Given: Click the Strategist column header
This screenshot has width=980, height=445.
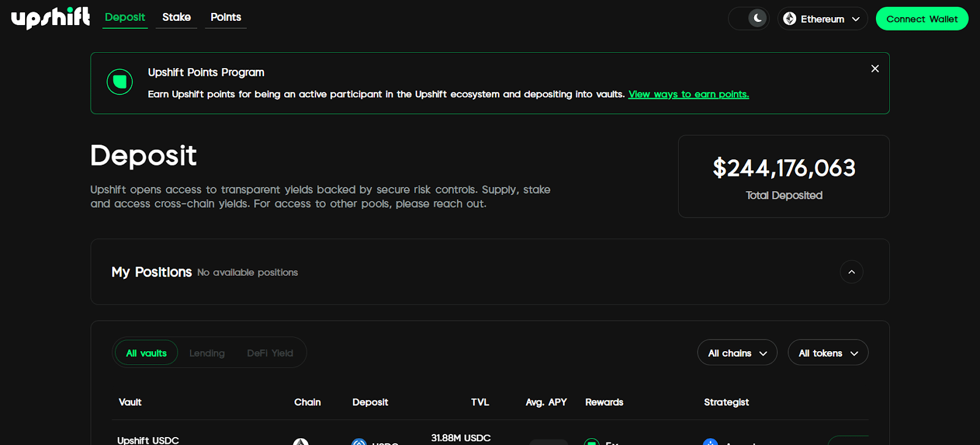Looking at the screenshot, I should [x=726, y=402].
